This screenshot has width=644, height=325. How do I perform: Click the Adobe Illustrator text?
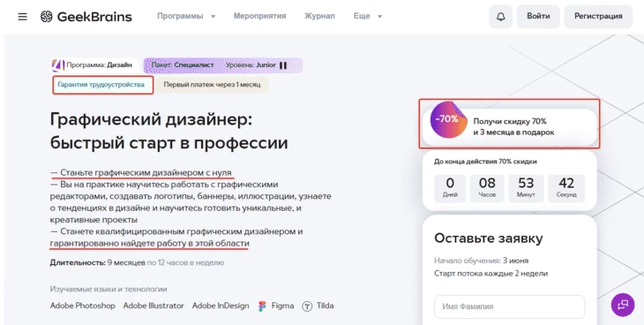(x=154, y=306)
